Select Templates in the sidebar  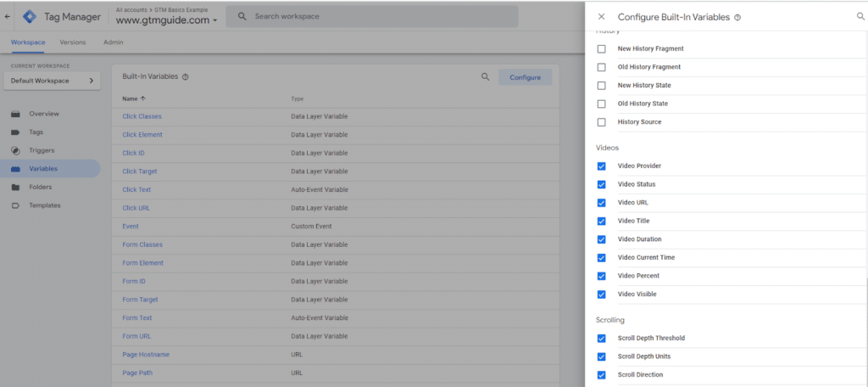pyautogui.click(x=45, y=205)
